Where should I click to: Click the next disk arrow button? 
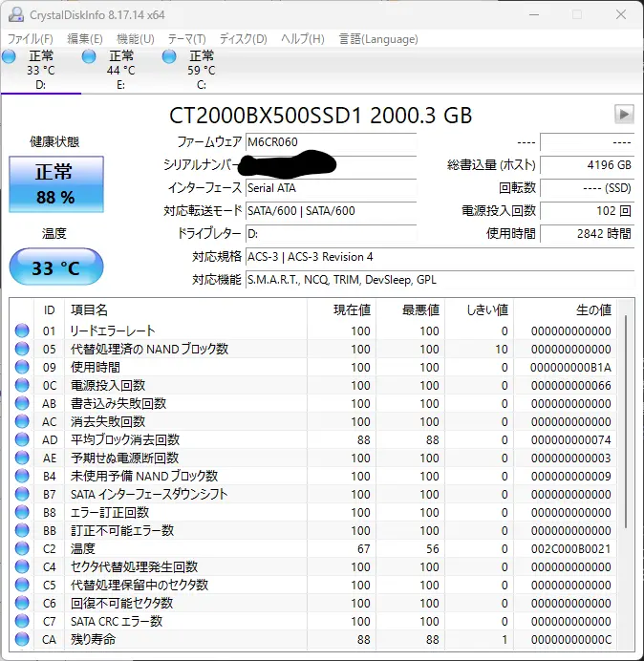[x=624, y=114]
